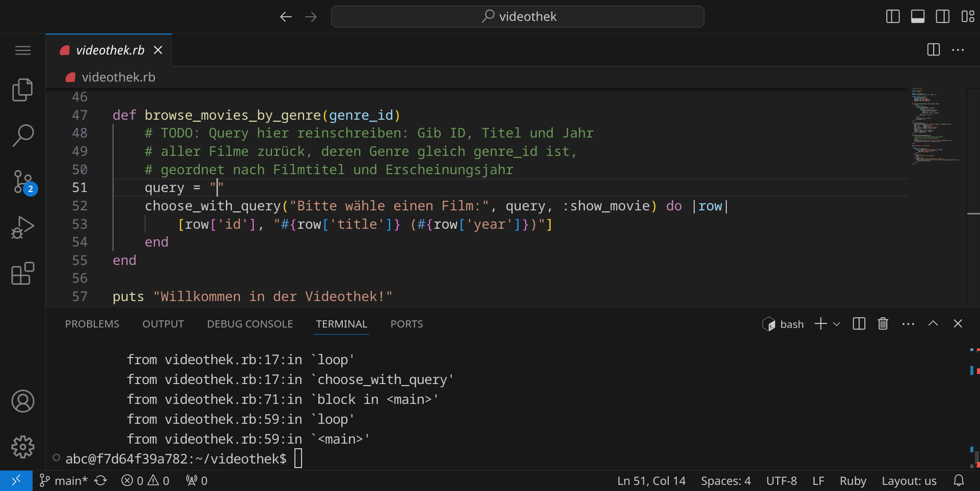Kill terminal using trash icon
This screenshot has width=980, height=491.
click(x=883, y=324)
